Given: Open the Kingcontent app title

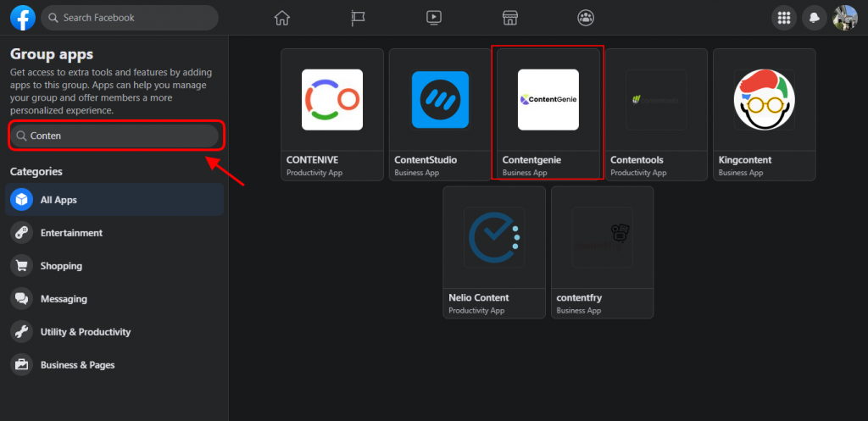Looking at the screenshot, I should (744, 160).
